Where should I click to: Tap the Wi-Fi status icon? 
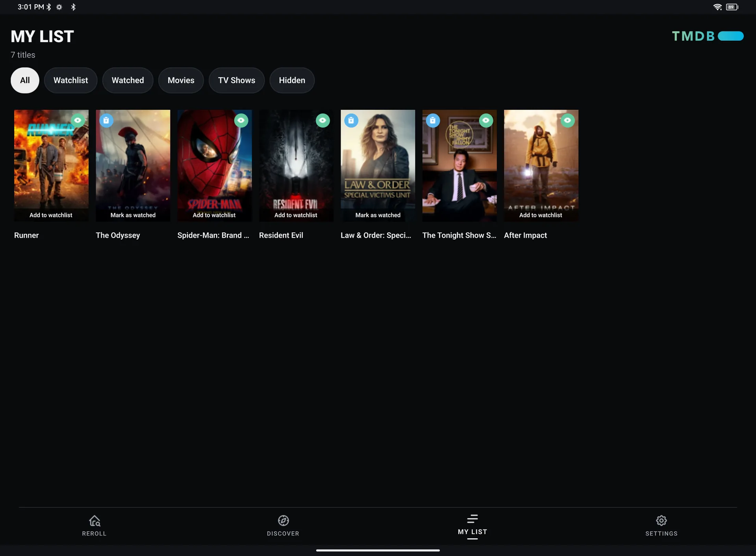[717, 7]
